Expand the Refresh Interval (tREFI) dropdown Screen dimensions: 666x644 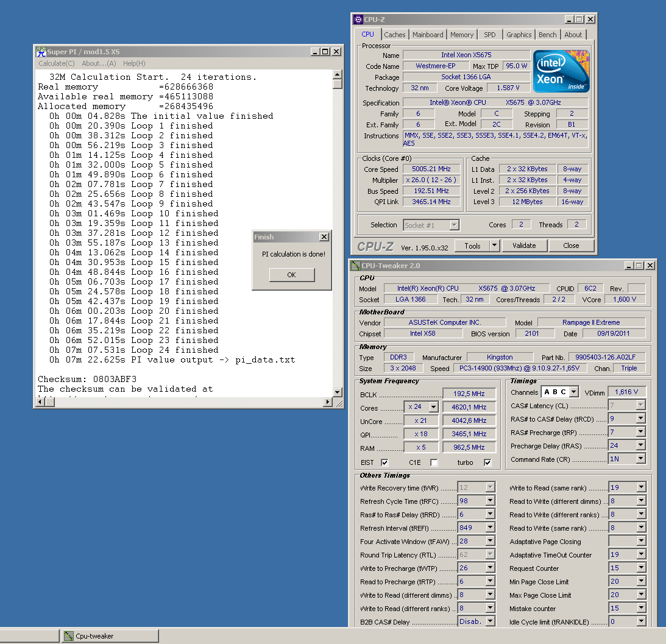pos(490,528)
